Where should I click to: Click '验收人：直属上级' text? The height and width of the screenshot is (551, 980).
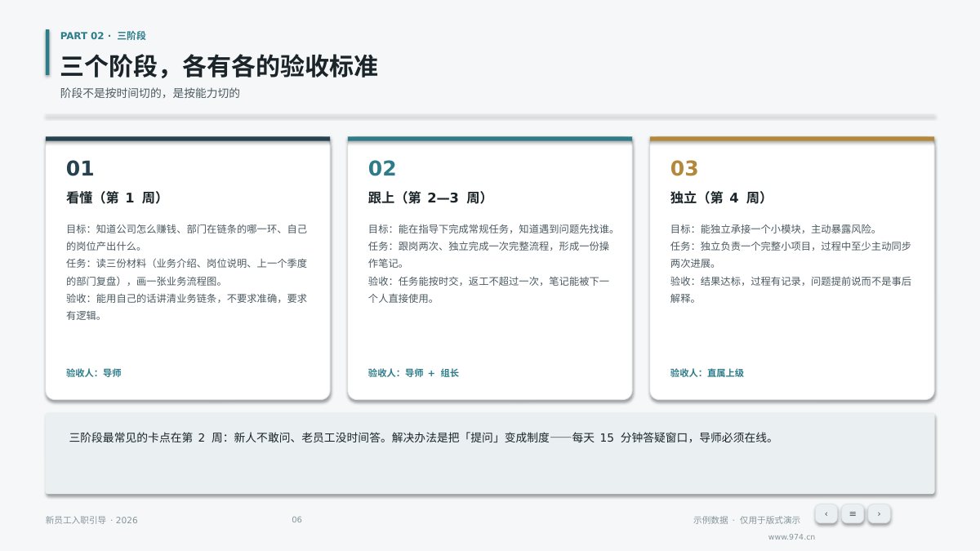pos(707,373)
